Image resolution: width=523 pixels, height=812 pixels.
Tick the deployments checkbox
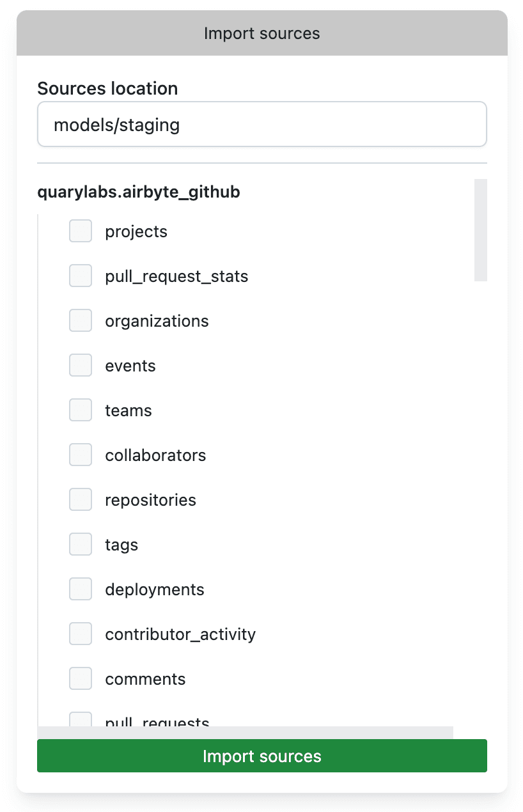(81, 589)
